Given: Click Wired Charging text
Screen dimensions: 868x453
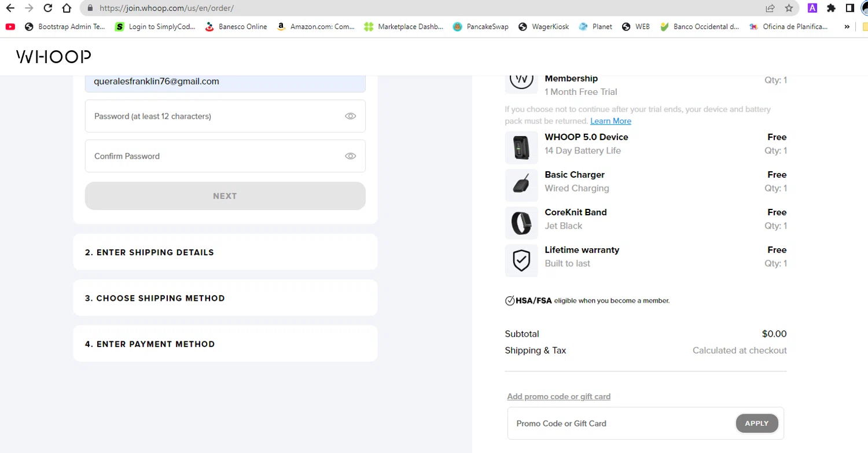Looking at the screenshot, I should point(577,189).
